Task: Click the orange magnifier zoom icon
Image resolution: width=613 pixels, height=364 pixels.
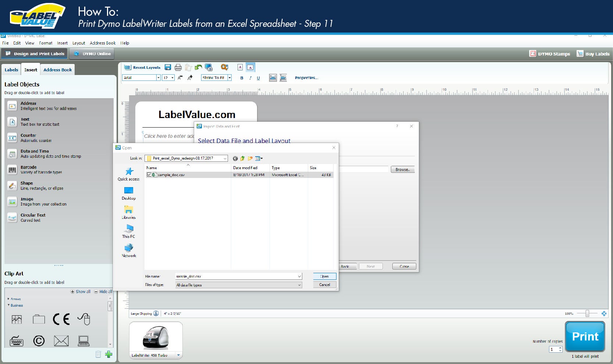Action: pos(224,67)
